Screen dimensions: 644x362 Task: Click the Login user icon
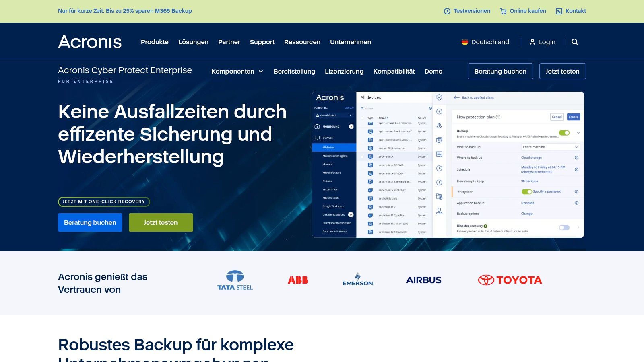pos(532,42)
